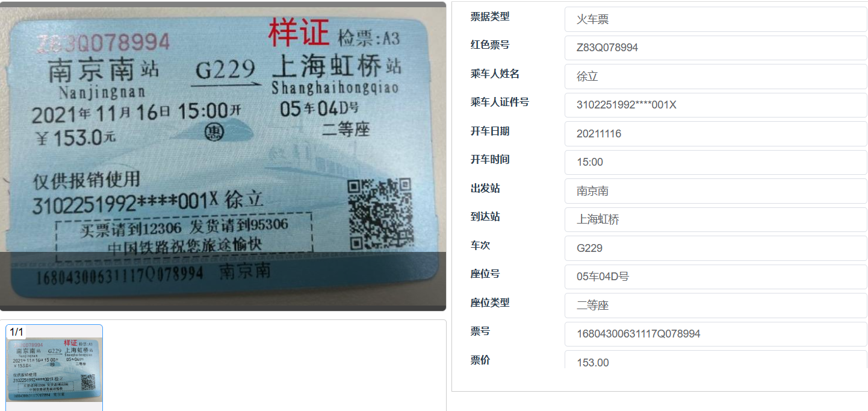
Task: Focus the 车次 input field
Action: [x=716, y=248]
